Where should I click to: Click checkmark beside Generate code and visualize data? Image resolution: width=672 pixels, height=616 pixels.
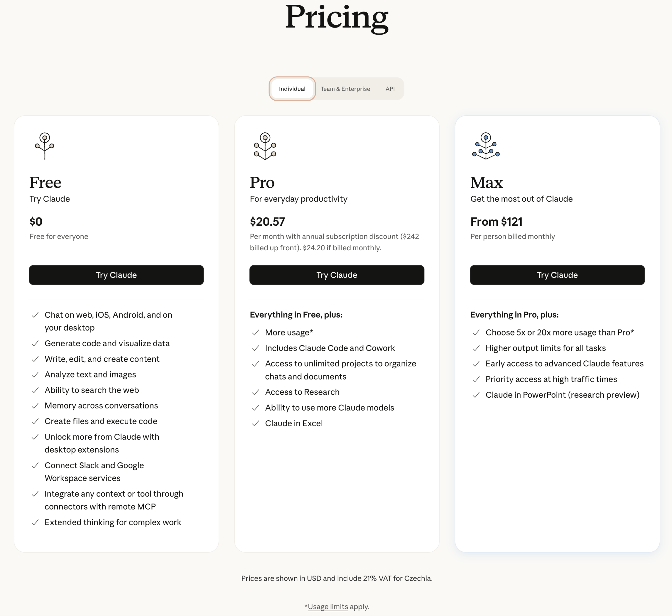(35, 344)
